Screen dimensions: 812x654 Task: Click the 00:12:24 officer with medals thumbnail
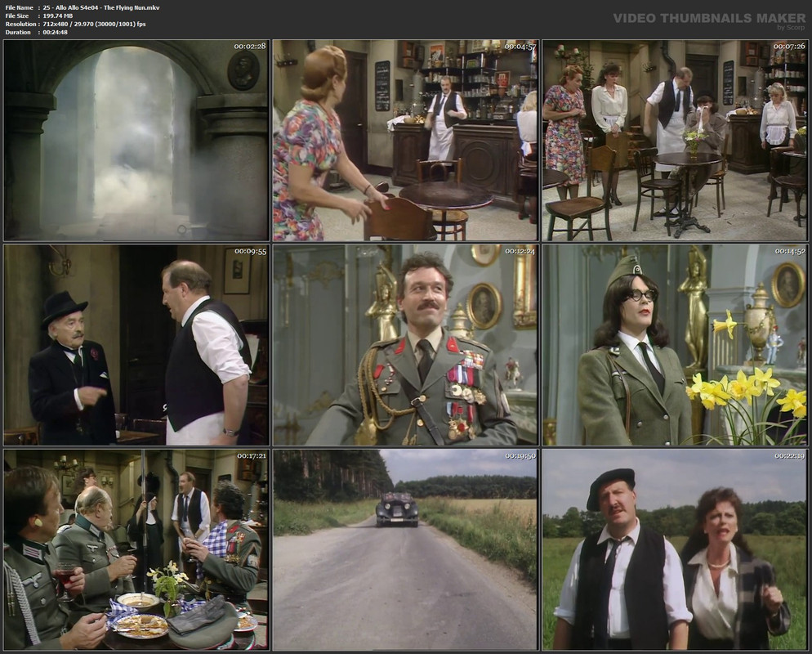coord(405,345)
